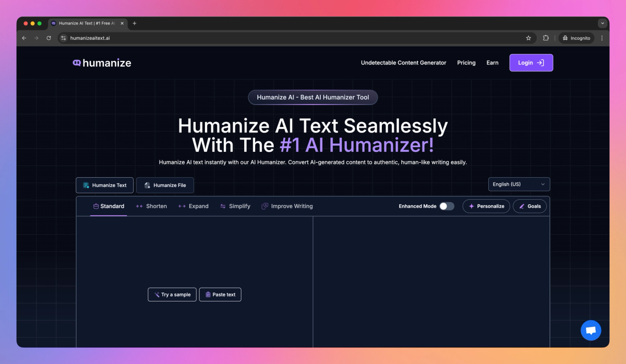Open the English (US) language dropdown

pyautogui.click(x=519, y=184)
